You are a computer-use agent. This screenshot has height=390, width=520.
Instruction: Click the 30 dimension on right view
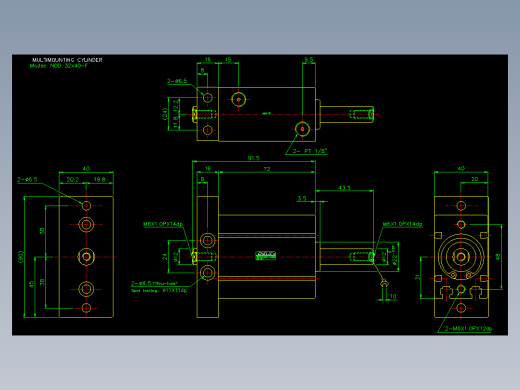point(474,179)
